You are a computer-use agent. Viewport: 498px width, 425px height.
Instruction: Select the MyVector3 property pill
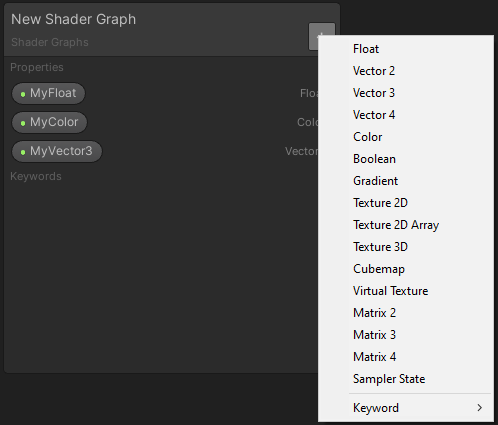[x=57, y=151]
